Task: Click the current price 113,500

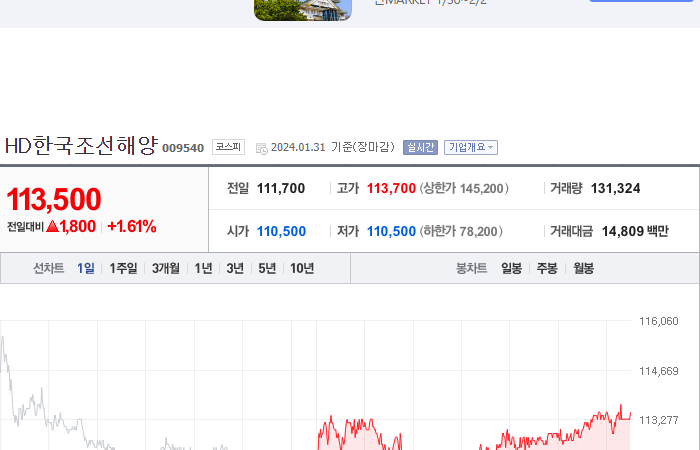Action: click(x=54, y=199)
